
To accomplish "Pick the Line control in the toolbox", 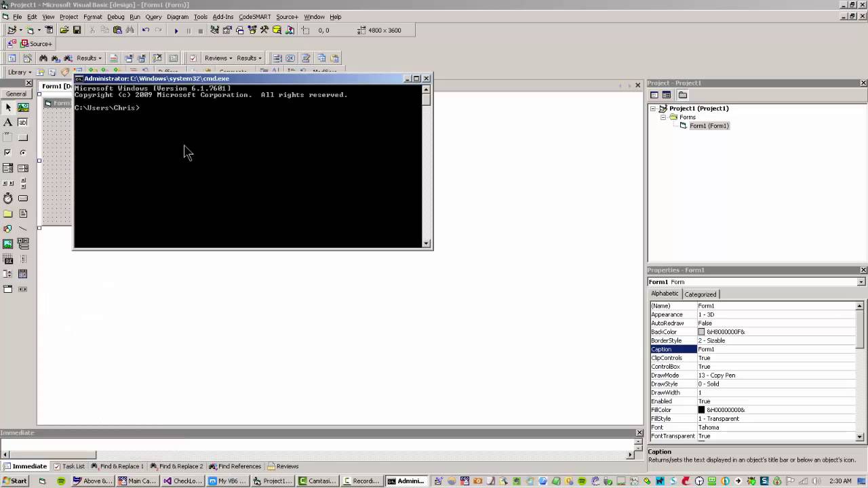I will click(x=23, y=229).
